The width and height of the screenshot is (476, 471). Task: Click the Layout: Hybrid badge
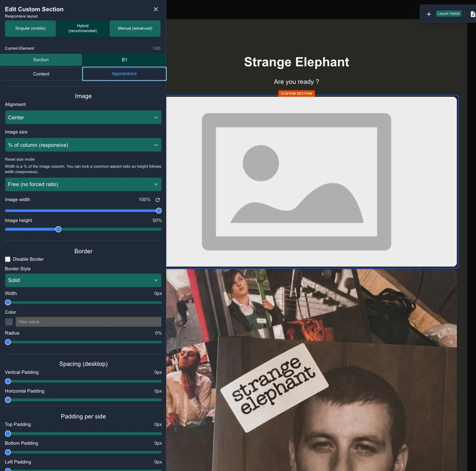[x=448, y=14]
